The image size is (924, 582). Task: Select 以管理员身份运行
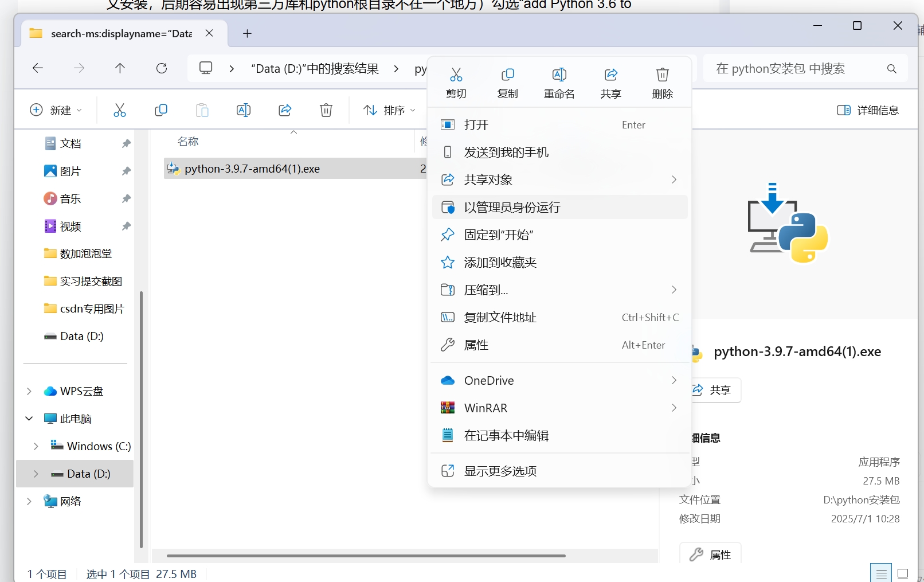tap(559, 208)
